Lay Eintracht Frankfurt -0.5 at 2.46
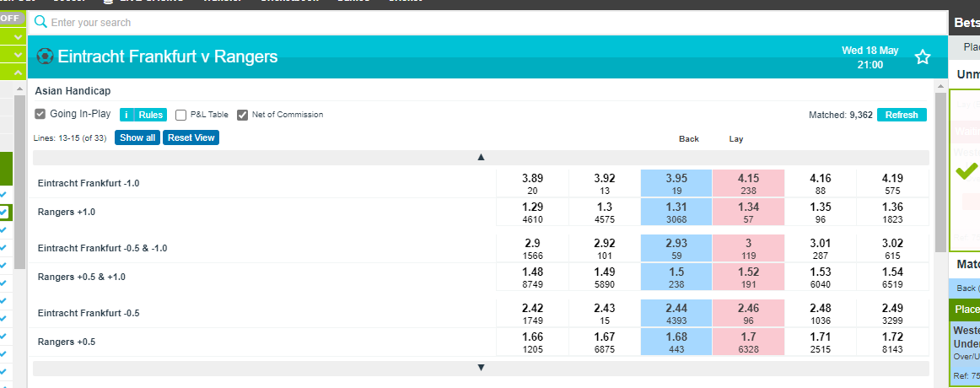 click(x=748, y=313)
